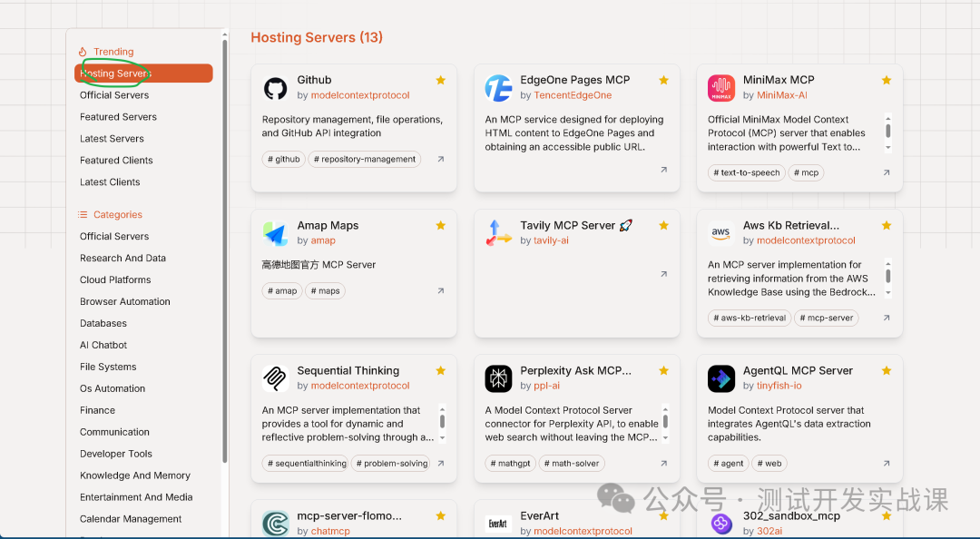This screenshot has width=980, height=539.
Task: Open Github card external link arrow
Action: point(441,159)
